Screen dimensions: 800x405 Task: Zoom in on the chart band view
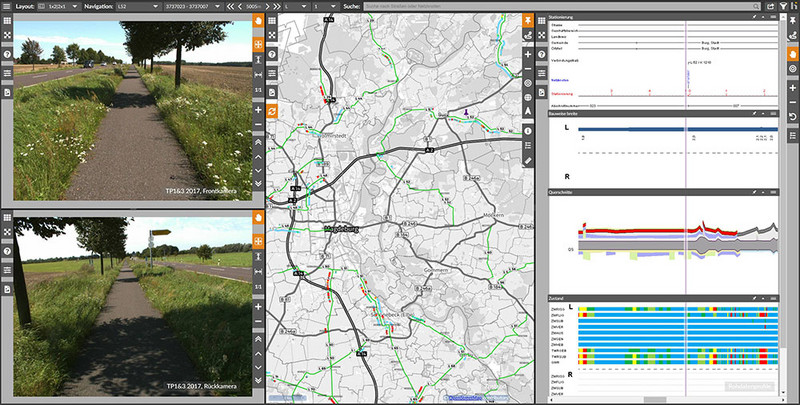[x=792, y=88]
